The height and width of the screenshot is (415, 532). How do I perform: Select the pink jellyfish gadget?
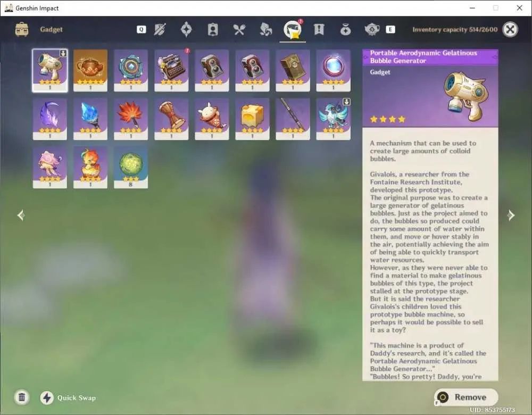[x=50, y=167]
